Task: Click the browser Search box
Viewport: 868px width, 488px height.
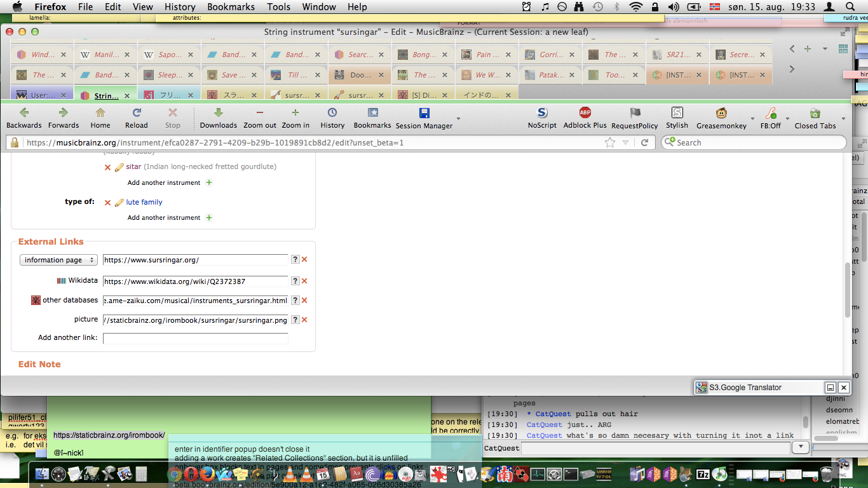Action: point(754,142)
